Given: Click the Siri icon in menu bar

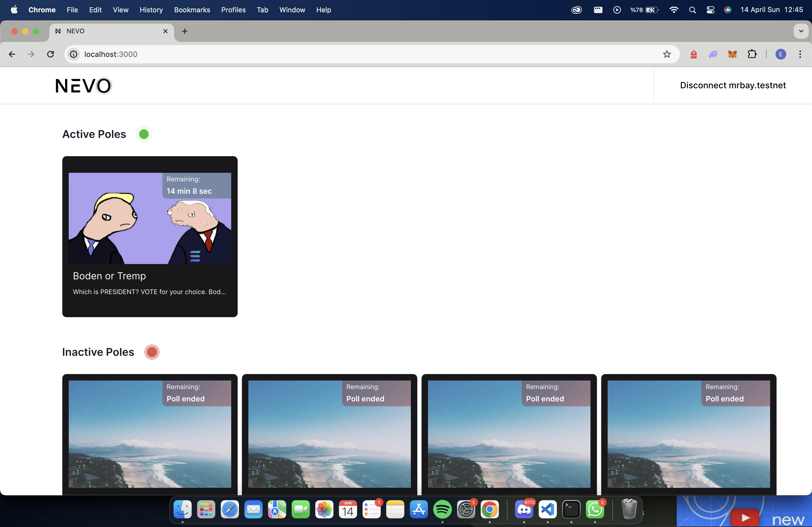Looking at the screenshot, I should [727, 10].
